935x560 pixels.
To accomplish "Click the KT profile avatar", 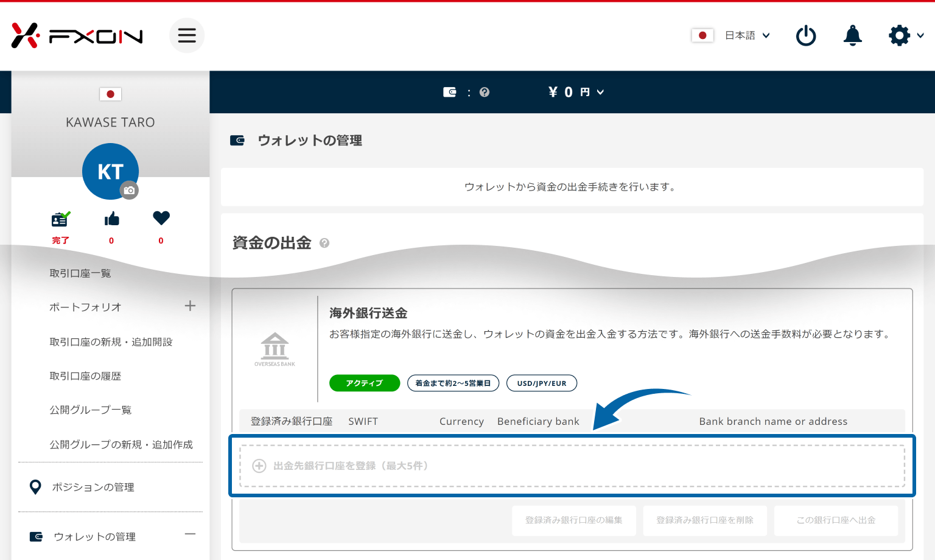I will tap(110, 171).
